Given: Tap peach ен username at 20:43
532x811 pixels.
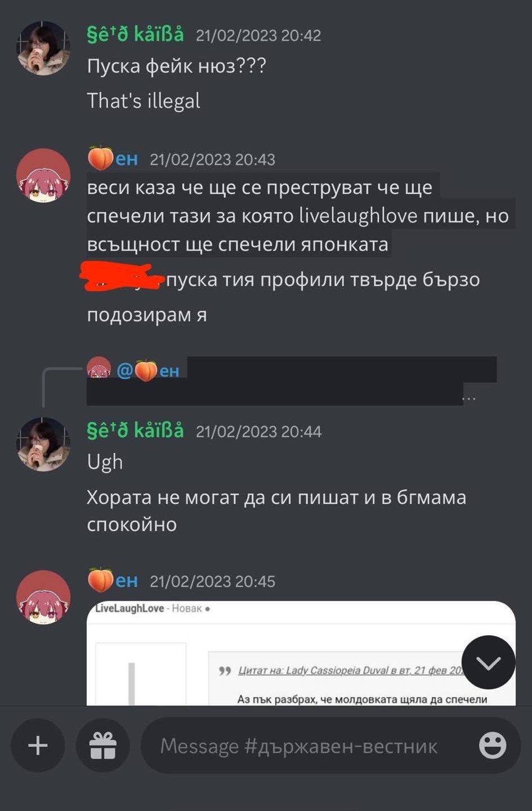Looking at the screenshot, I should tap(113, 159).
